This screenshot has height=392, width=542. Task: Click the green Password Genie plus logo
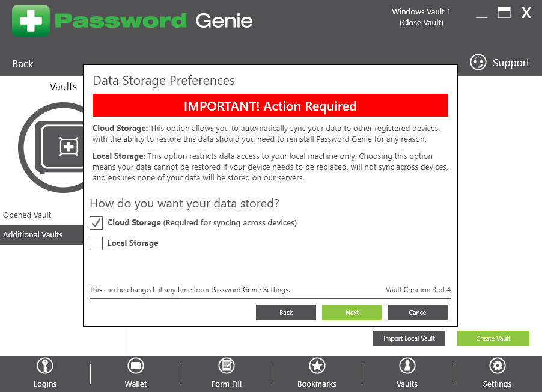tap(31, 21)
